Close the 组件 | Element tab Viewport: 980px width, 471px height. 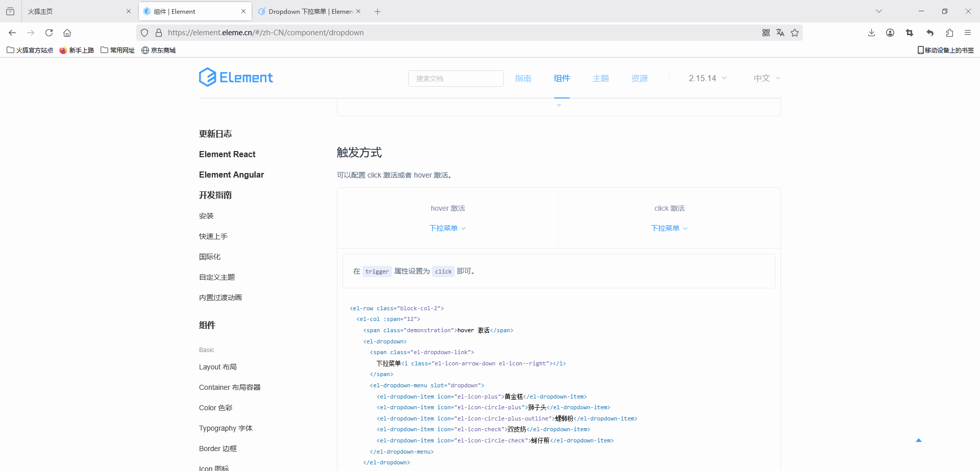[x=243, y=11]
